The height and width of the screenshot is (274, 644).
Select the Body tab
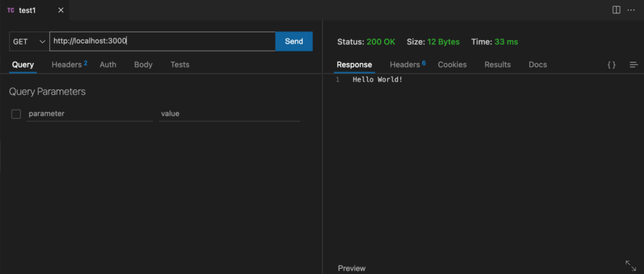coord(143,64)
